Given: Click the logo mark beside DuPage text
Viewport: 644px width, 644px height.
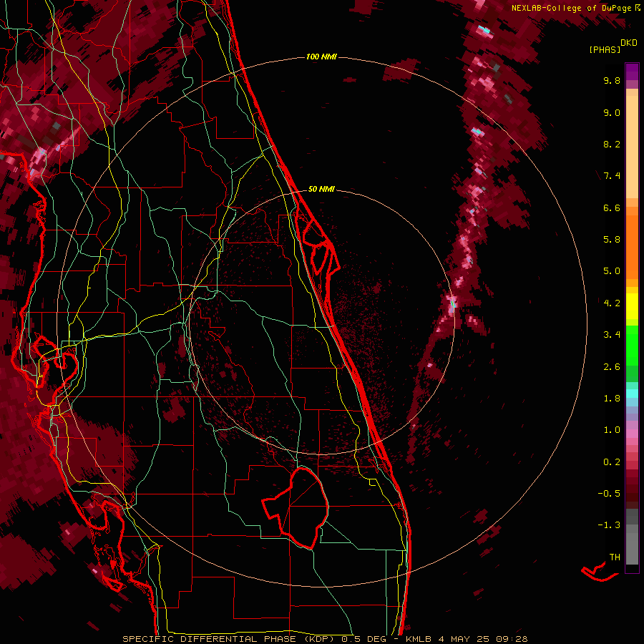Looking at the screenshot, I should pyautogui.click(x=638, y=8).
